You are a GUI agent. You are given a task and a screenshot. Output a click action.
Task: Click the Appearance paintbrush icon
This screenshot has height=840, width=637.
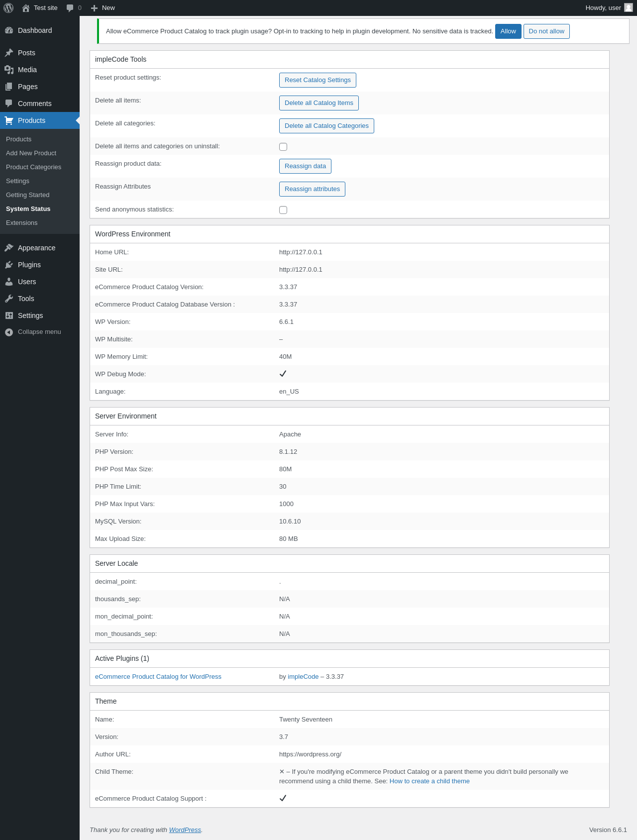9,248
